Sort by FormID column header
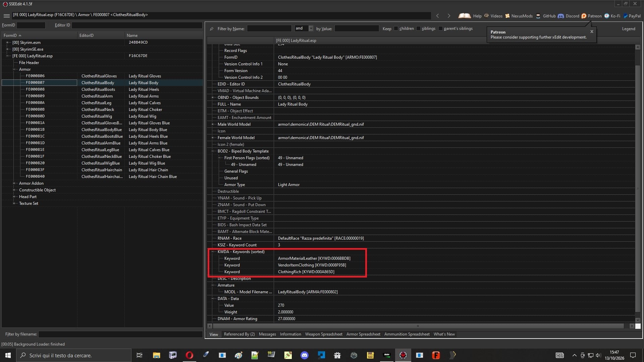This screenshot has width=644, height=362. [x=39, y=36]
